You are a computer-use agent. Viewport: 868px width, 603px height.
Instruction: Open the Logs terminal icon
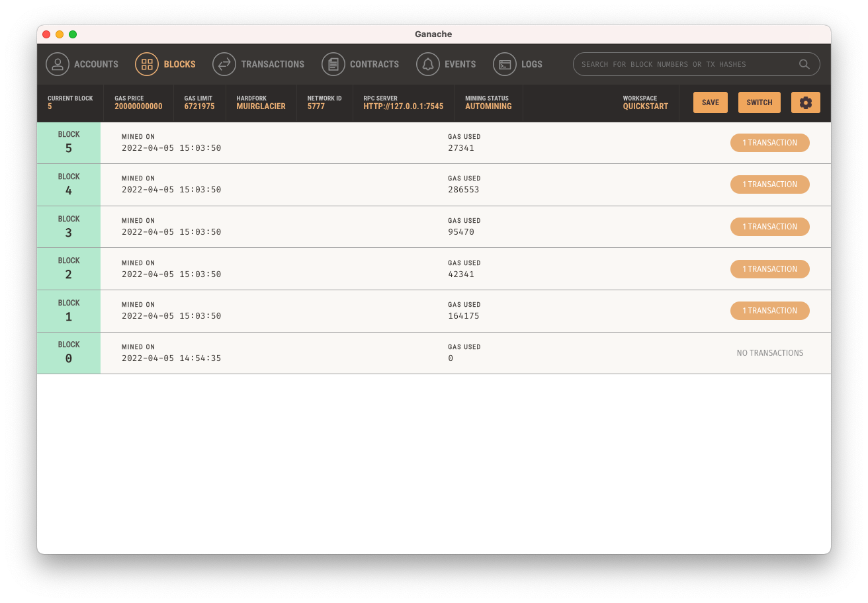pos(505,64)
